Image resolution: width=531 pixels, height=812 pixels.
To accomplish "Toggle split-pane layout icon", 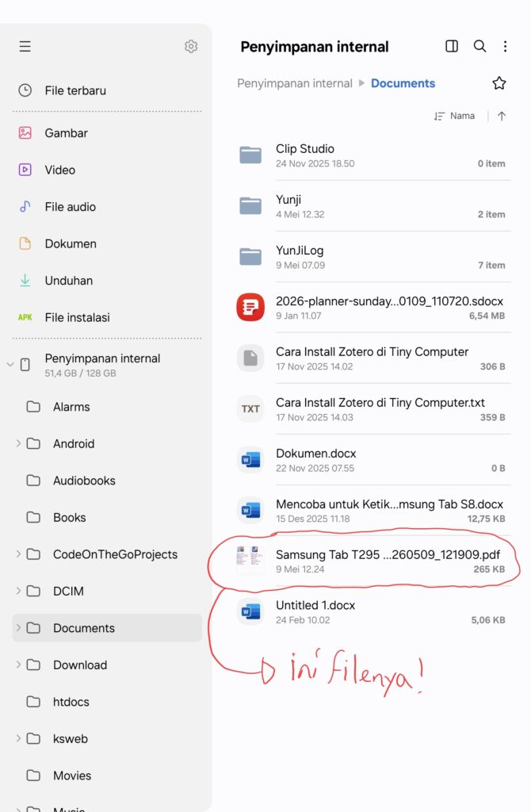I will point(452,47).
